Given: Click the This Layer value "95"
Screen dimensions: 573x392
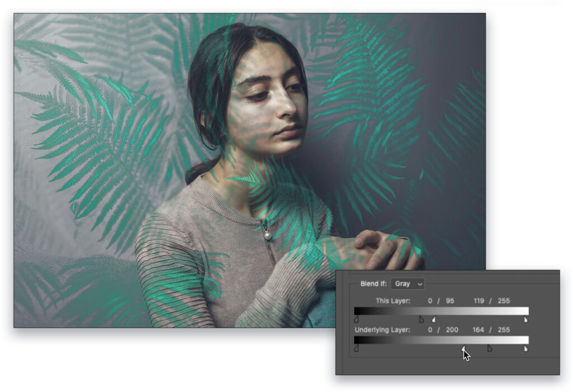Looking at the screenshot, I should (x=450, y=301).
